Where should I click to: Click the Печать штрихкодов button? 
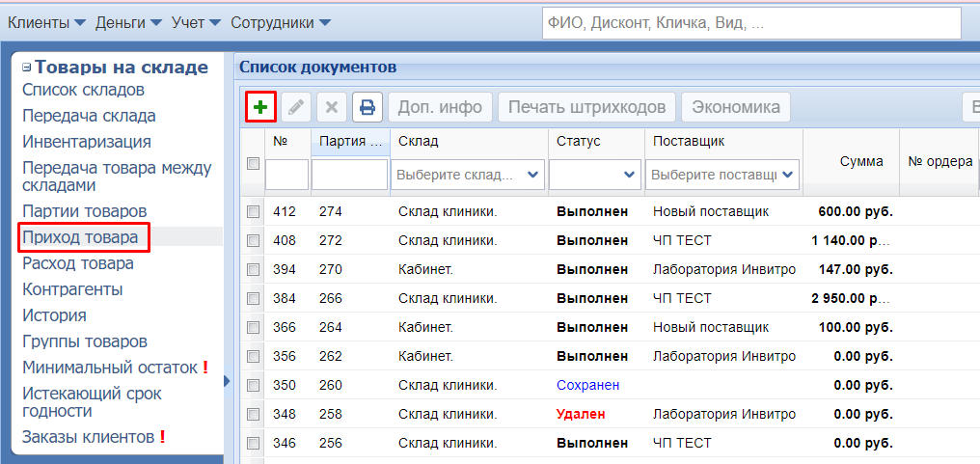click(x=586, y=107)
